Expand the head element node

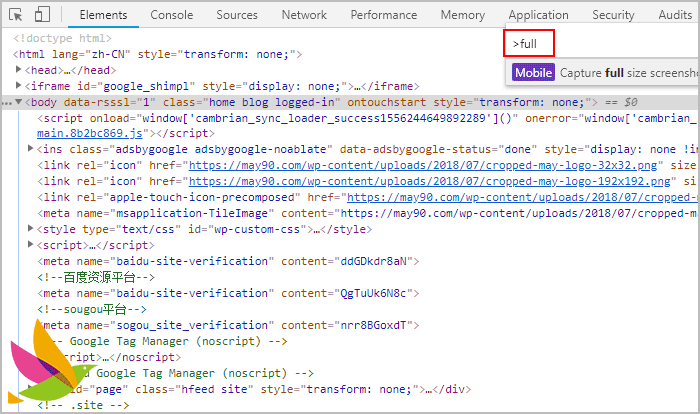click(x=21, y=70)
